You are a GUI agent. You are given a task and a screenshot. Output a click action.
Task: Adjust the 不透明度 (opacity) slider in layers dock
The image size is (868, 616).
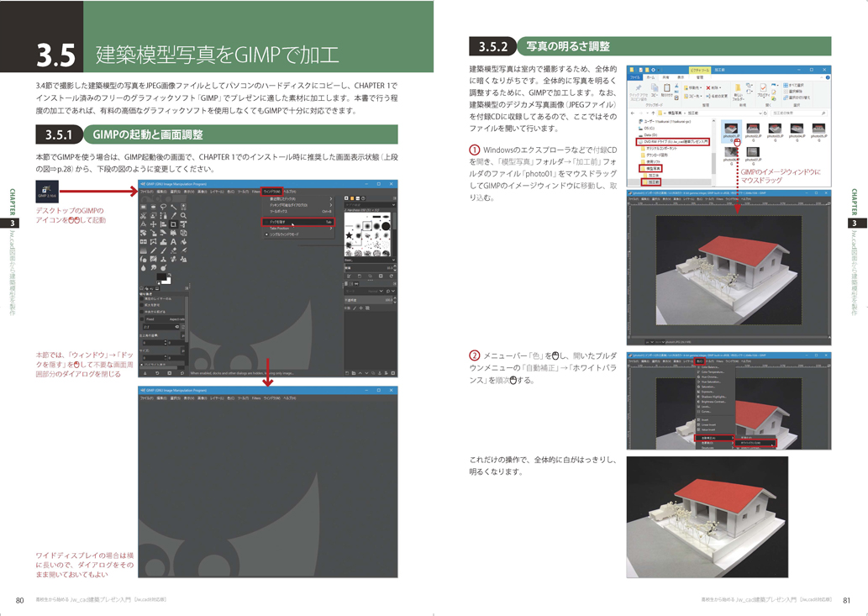pyautogui.click(x=369, y=300)
